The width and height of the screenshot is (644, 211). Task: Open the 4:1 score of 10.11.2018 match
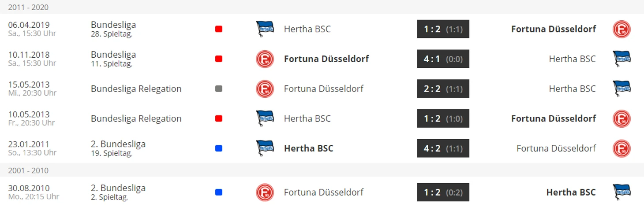(443, 59)
